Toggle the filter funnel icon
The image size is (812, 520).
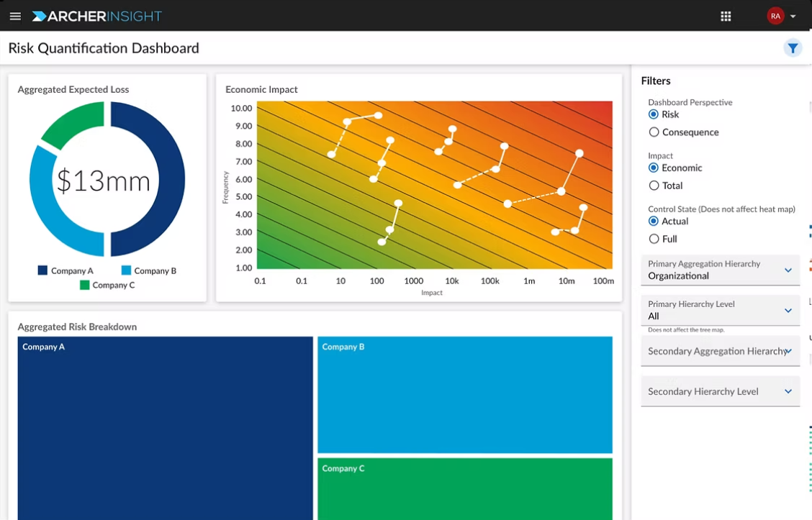click(793, 48)
